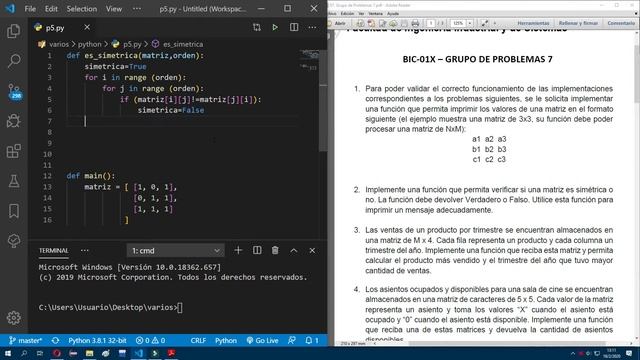Click the feedback icon in status bar
Viewport: 640px width, 360px height.
tap(291, 340)
